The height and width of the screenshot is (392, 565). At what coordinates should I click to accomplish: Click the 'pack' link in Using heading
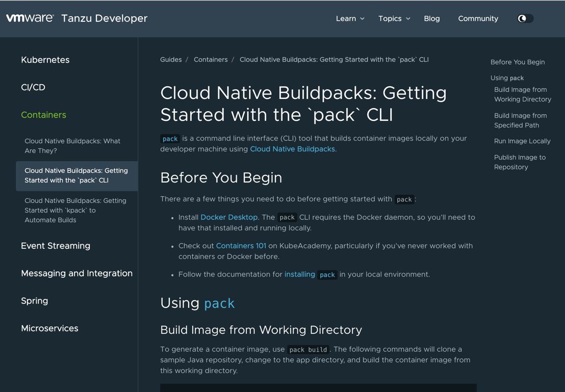coord(219,303)
